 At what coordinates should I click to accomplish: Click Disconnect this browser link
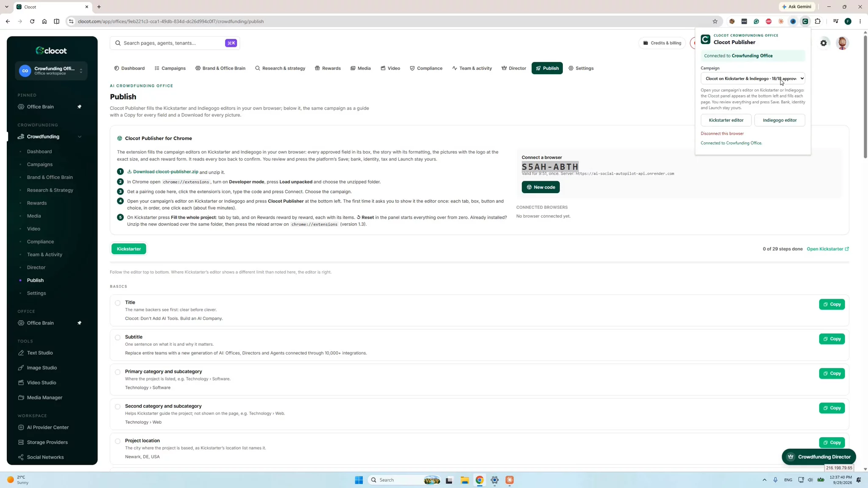click(x=722, y=133)
